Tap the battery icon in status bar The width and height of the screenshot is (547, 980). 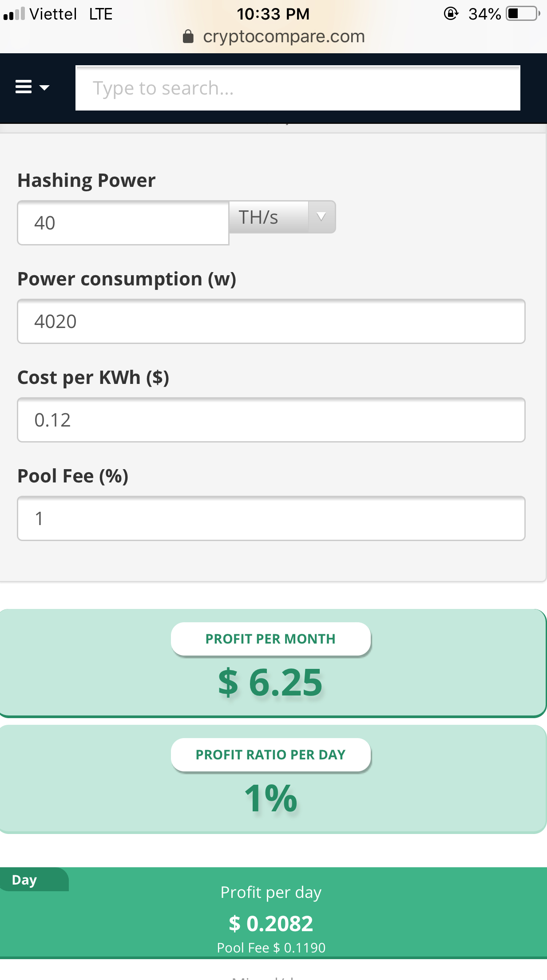pos(523,14)
